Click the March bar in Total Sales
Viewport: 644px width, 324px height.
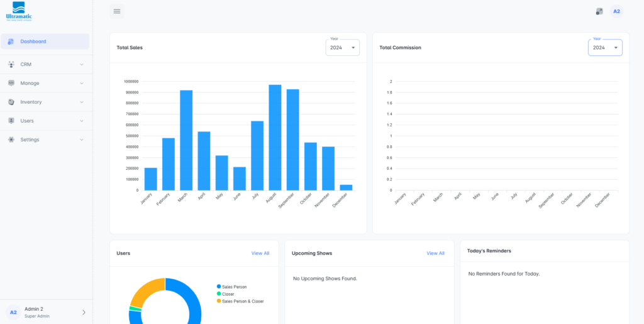pos(186,140)
